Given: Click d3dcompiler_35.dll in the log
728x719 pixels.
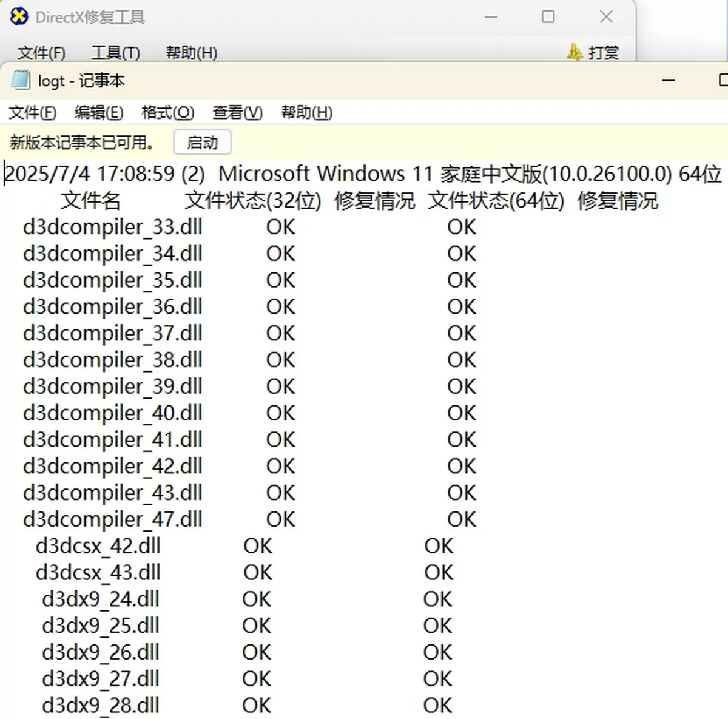Looking at the screenshot, I should 113,280.
